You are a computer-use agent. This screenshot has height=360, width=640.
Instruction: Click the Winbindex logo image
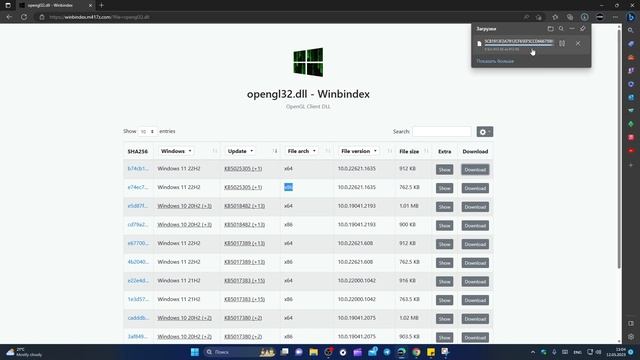click(308, 62)
